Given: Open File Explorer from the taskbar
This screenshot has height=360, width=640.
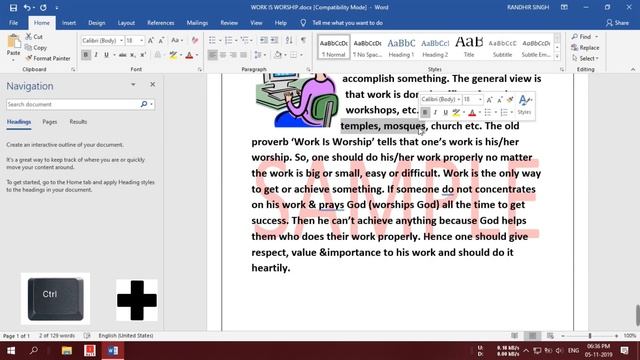Looking at the screenshot, I should (67, 351).
